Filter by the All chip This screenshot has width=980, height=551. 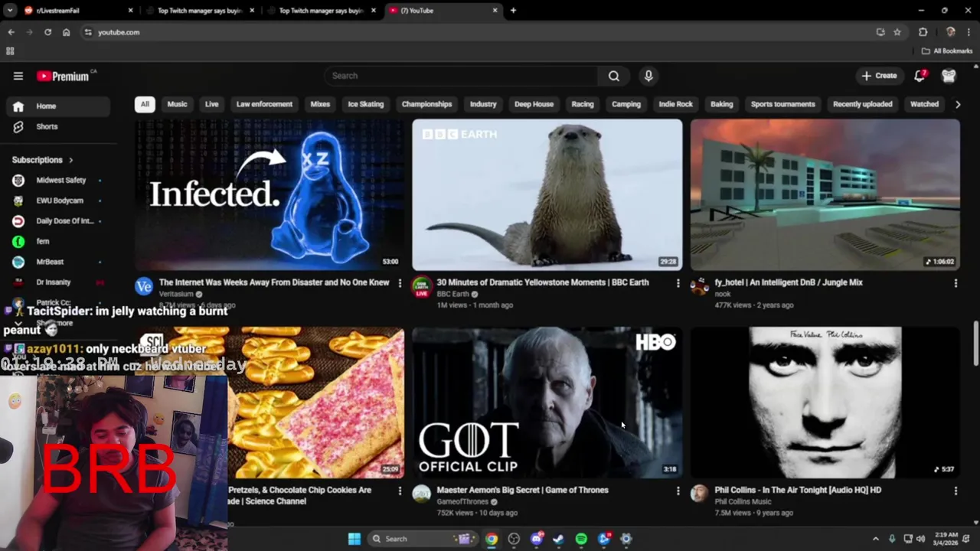[145, 104]
